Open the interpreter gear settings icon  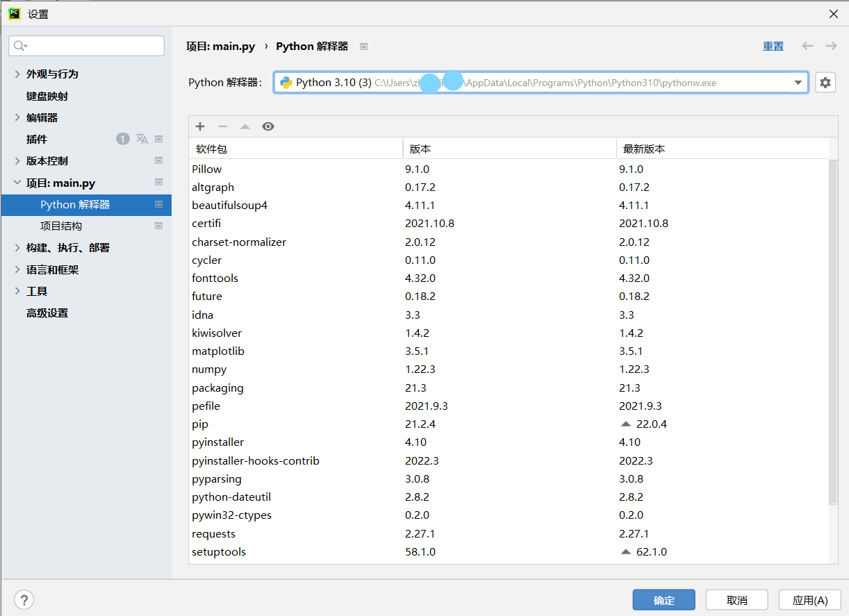[825, 83]
